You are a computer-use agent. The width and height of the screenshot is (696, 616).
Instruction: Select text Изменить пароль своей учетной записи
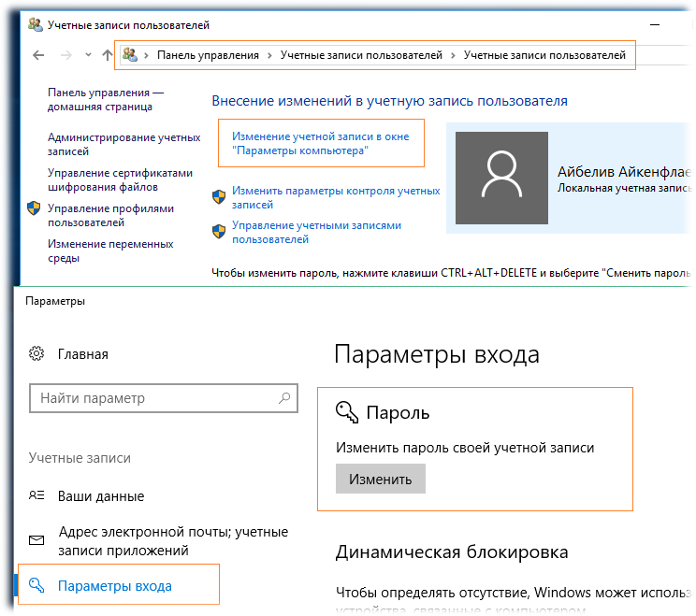[465, 448]
